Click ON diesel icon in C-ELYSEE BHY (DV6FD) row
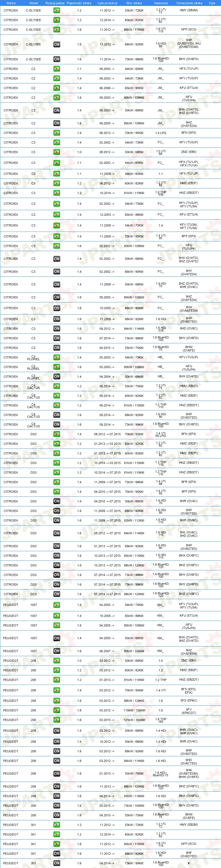This screenshot has width=221, height=868. pyautogui.click(x=57, y=59)
